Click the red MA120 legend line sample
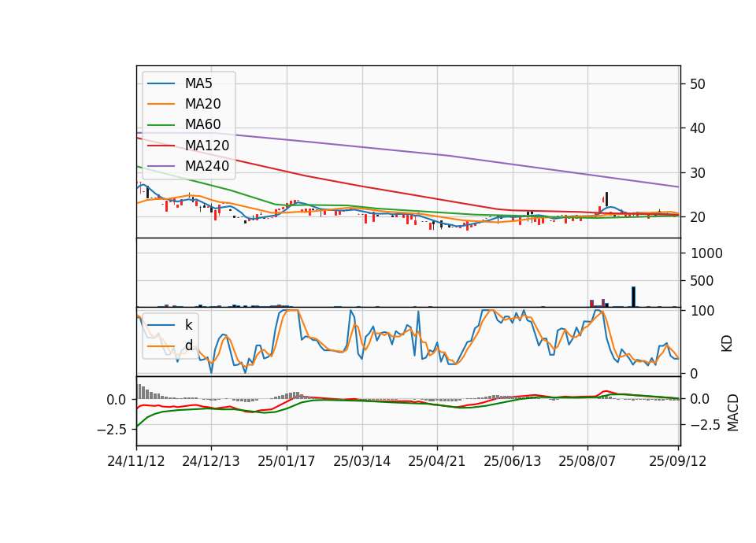Viewport: 756px width, 543px height. 161,146
